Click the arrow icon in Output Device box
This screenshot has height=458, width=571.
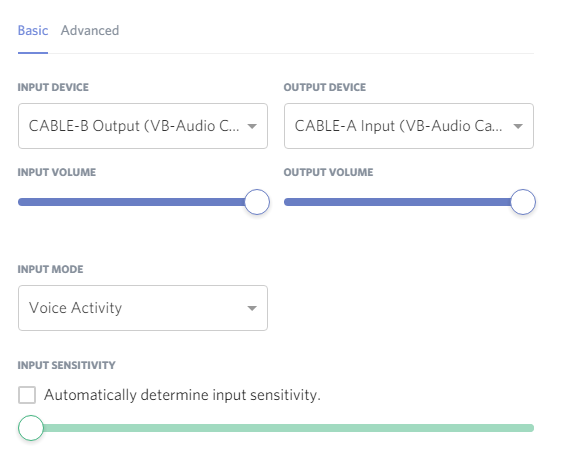(x=518, y=126)
